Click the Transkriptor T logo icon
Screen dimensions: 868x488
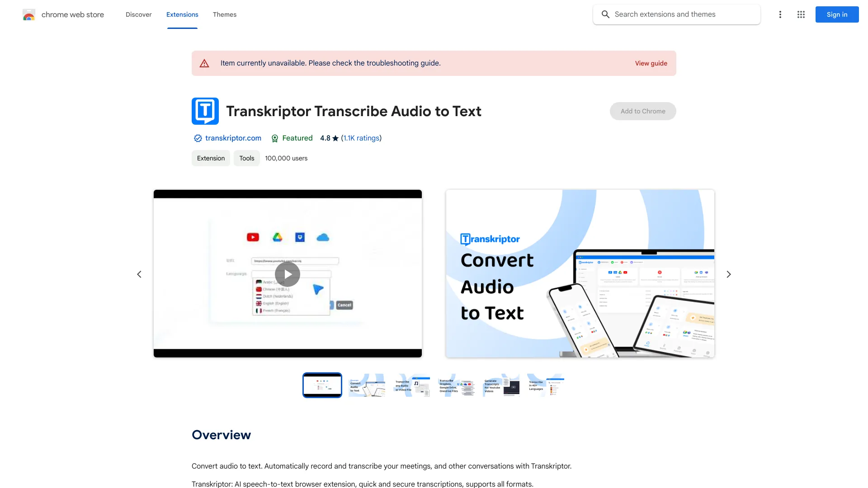coord(205,111)
